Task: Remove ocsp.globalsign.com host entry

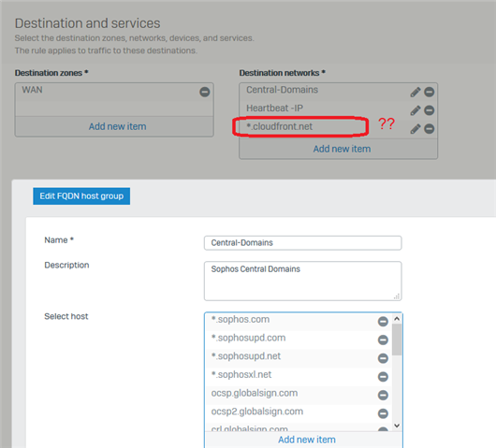Action: click(x=383, y=395)
